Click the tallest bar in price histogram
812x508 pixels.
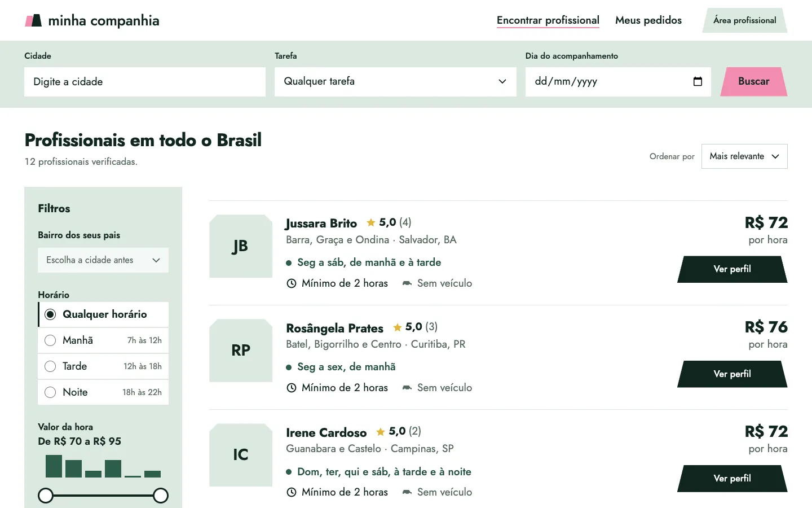point(54,466)
